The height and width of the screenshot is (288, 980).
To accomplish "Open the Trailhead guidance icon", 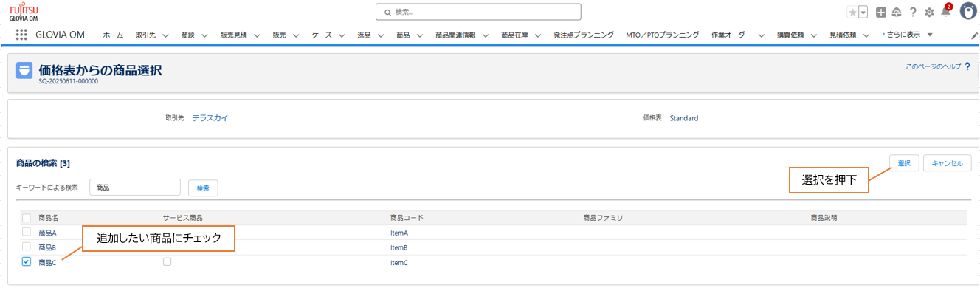I will [x=897, y=12].
